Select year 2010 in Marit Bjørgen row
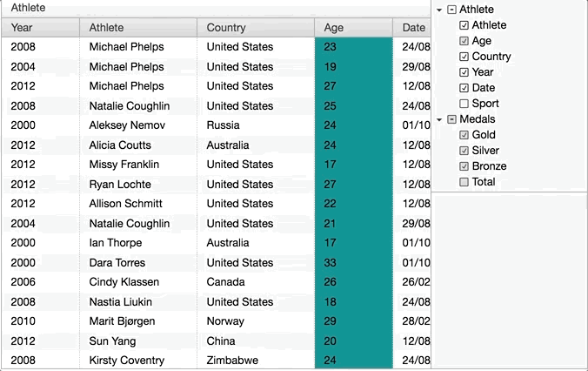This screenshot has width=588, height=371. pos(41,321)
